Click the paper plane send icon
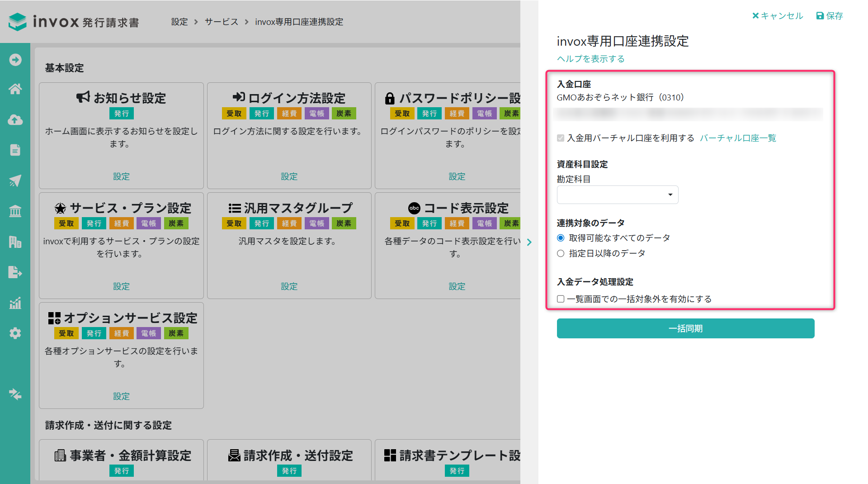 (x=15, y=181)
